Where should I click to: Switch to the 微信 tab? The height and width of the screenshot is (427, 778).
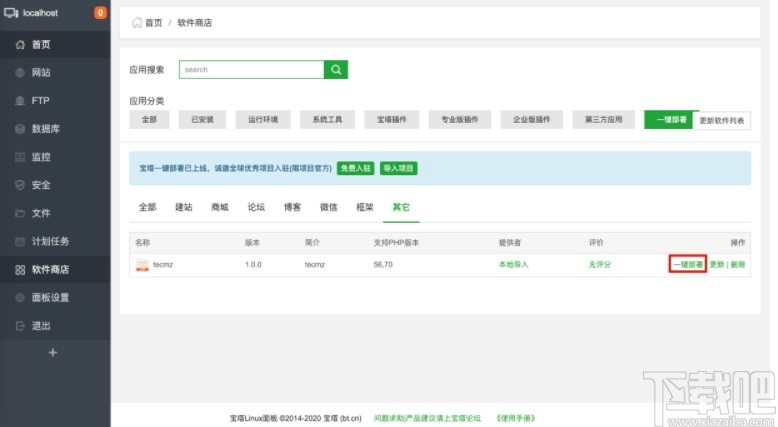tap(328, 207)
